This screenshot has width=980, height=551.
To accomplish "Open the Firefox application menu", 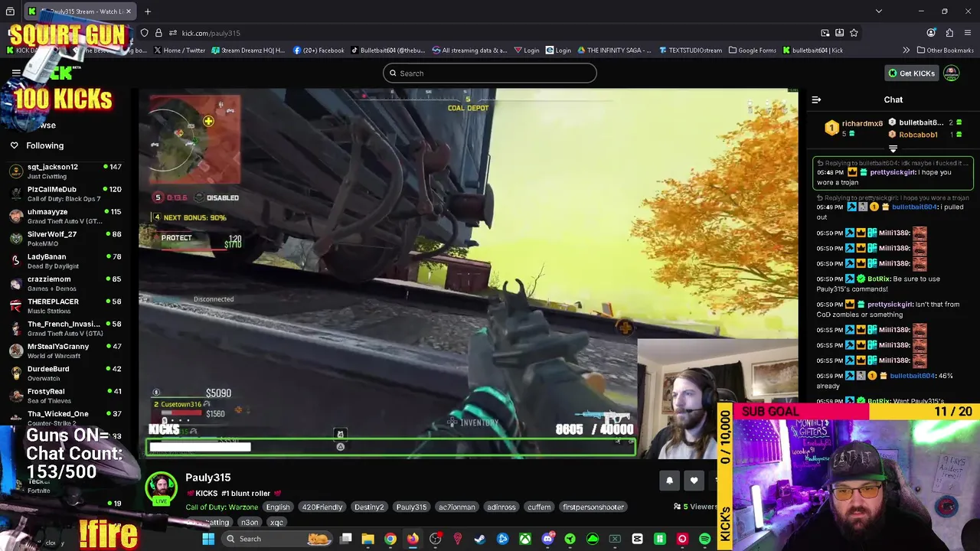I will click(x=968, y=33).
